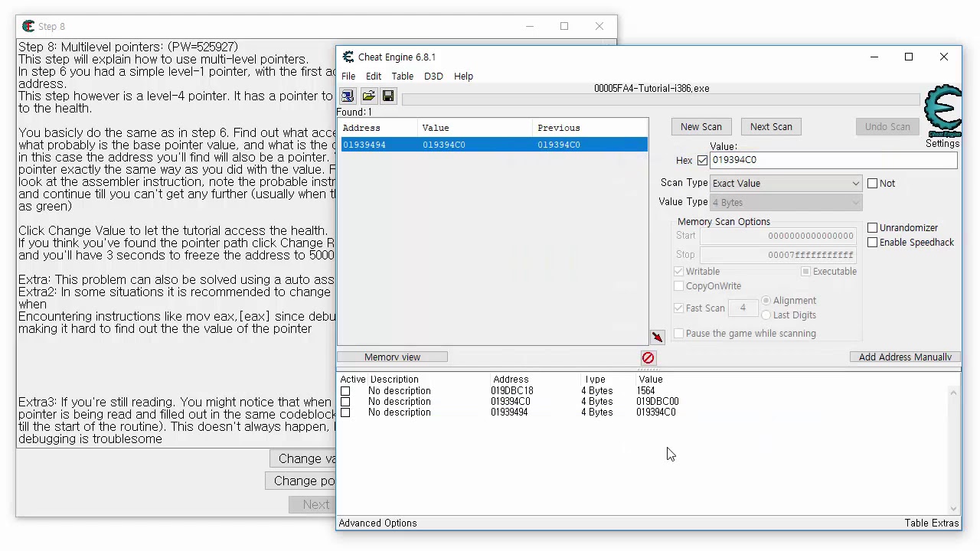Click the Cheat Engine logo settings icon
Image resolution: width=980 pixels, height=551 pixels.
[942, 112]
